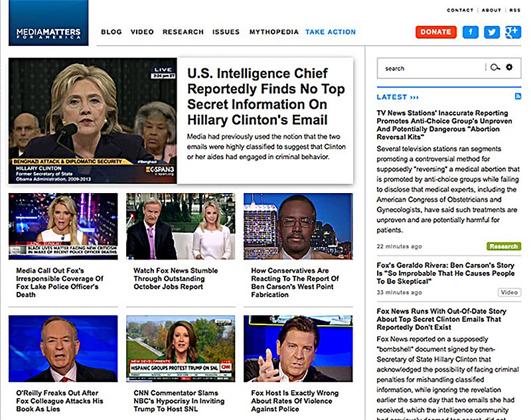Screen dimensions: 531x420
Task: Select the Take Action menu item
Action: [331, 32]
